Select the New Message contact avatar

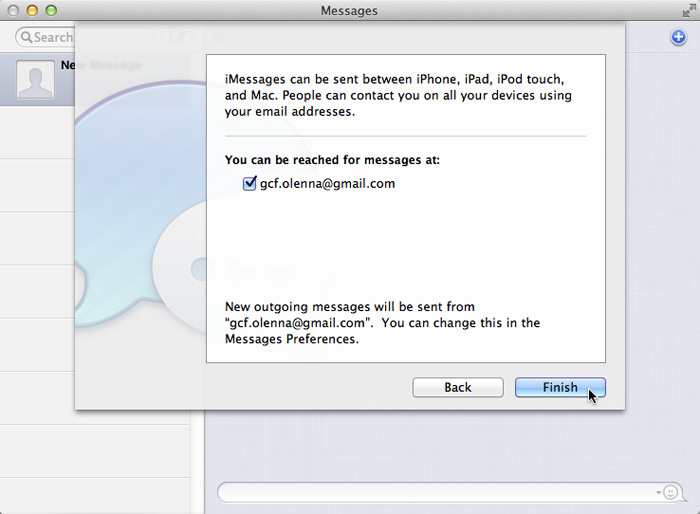pyautogui.click(x=35, y=79)
